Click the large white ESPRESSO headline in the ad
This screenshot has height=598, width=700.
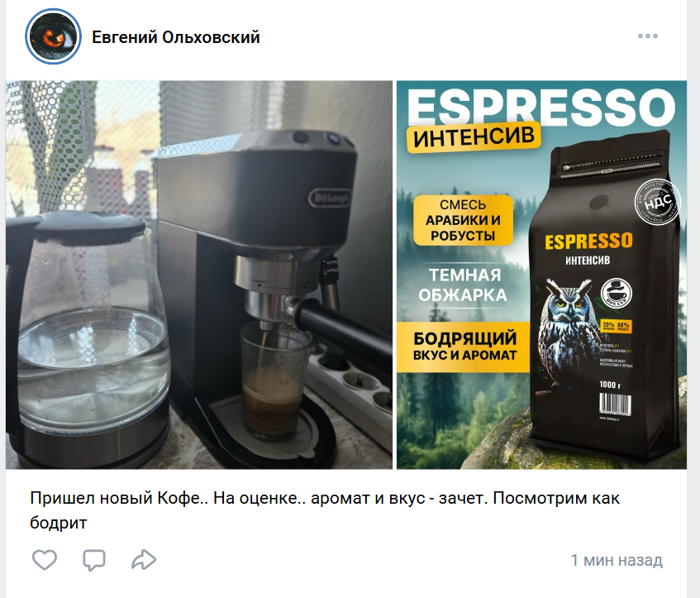[540, 107]
